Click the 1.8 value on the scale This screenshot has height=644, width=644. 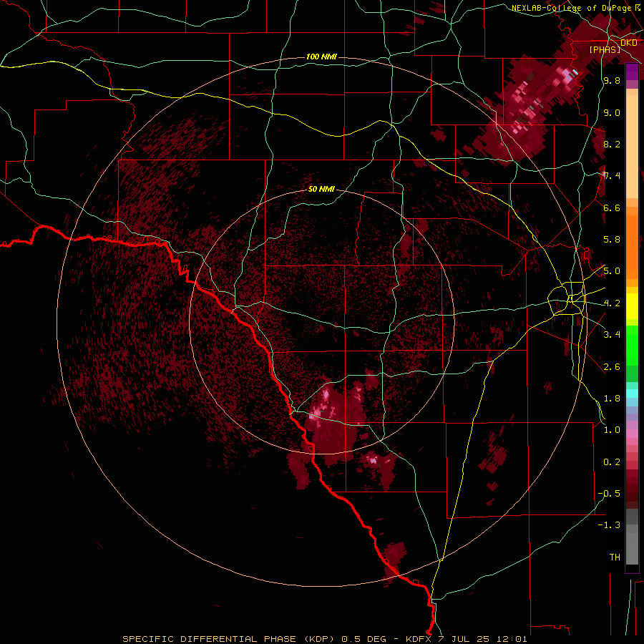612,399
